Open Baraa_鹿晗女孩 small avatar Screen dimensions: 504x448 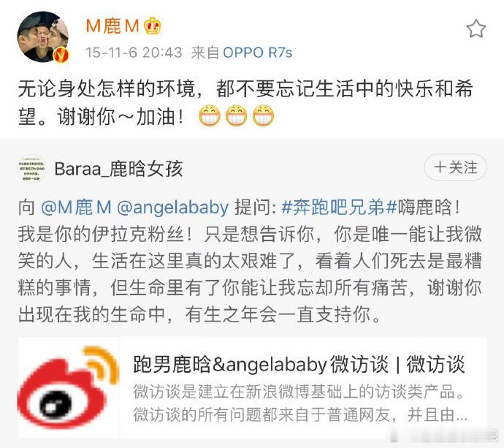(x=31, y=169)
